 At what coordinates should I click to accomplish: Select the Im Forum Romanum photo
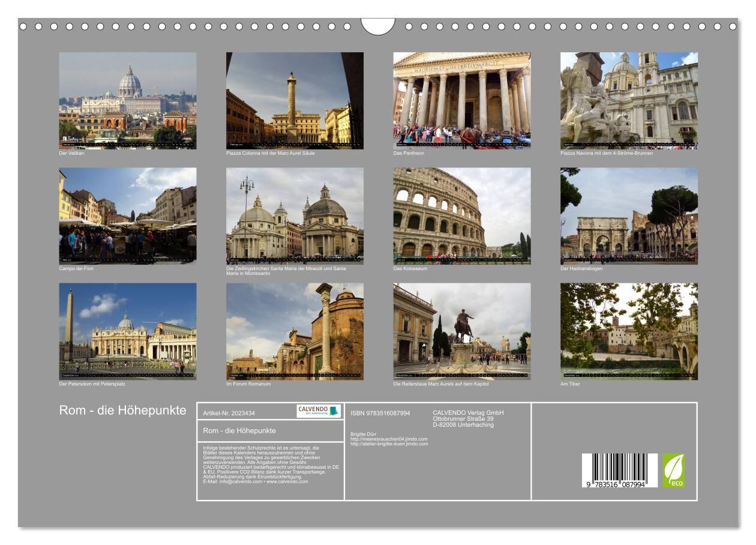[295, 331]
